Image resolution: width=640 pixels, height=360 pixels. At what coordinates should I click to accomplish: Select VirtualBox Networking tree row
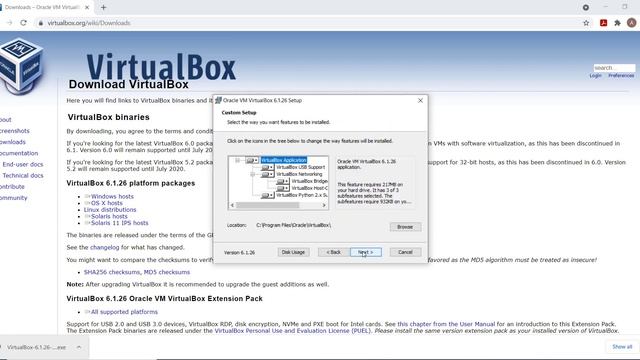click(299, 174)
